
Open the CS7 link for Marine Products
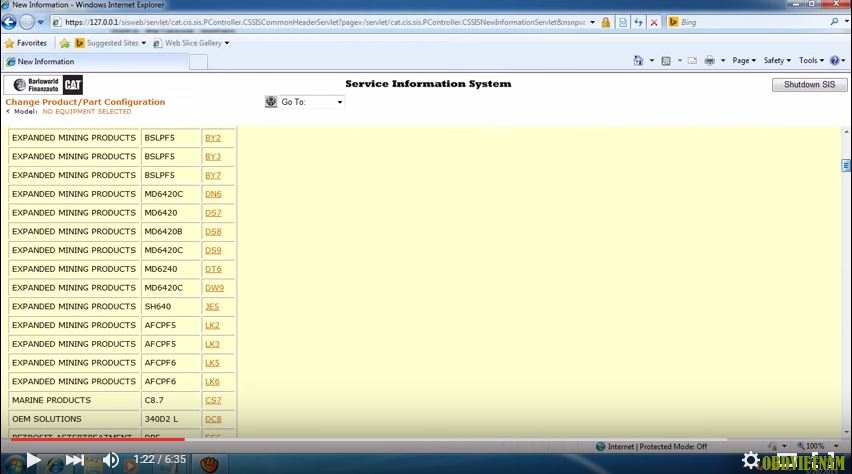point(213,400)
